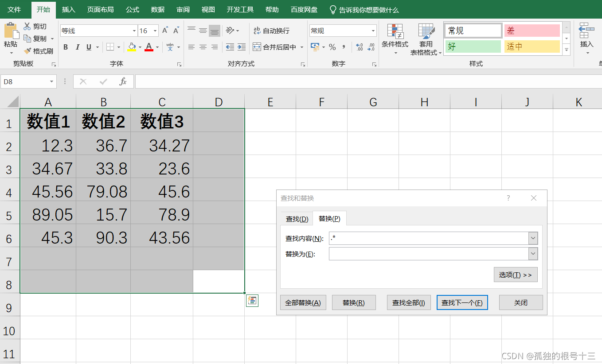
Task: Decrease decimal places
Action: 371,47
